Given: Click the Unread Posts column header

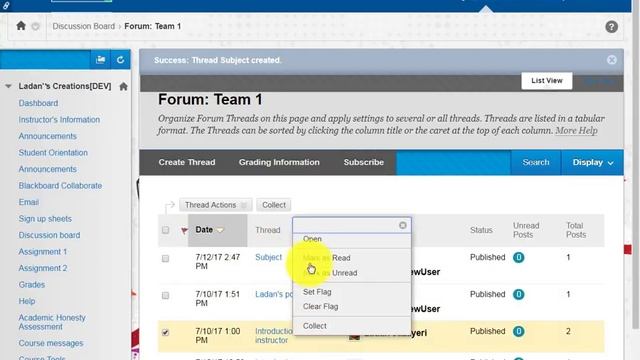Looking at the screenshot, I should pos(526,230).
